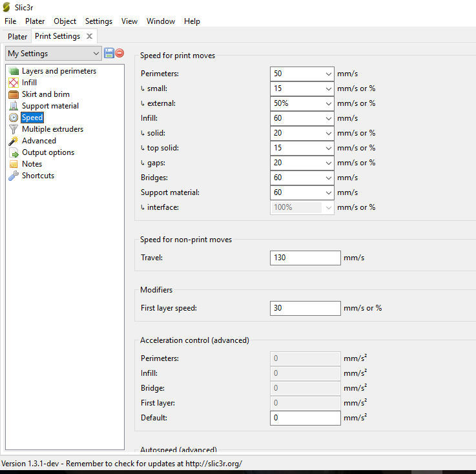Expand the Perimeters speed dropdown arrow

(x=327, y=74)
